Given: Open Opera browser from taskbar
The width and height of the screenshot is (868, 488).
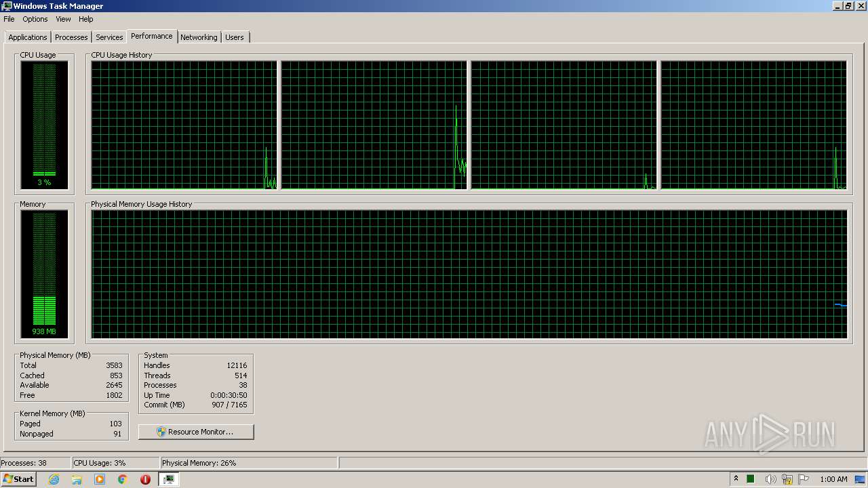Looking at the screenshot, I should click(145, 479).
